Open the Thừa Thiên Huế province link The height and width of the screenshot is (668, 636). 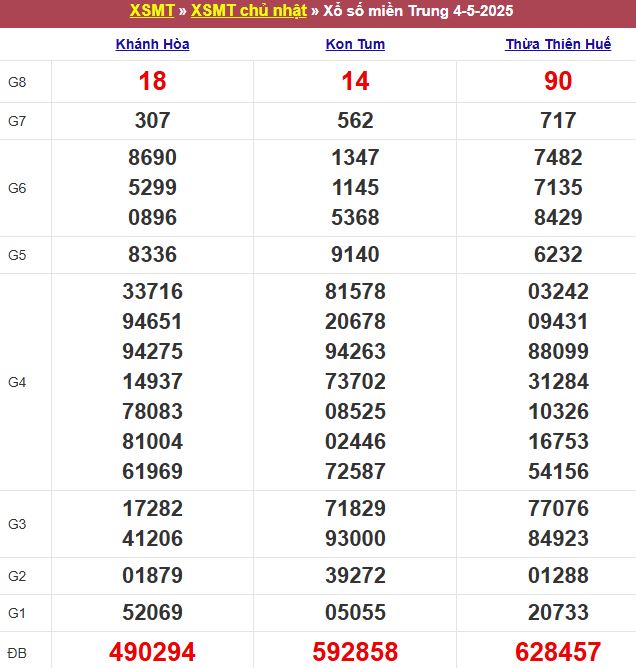[558, 44]
